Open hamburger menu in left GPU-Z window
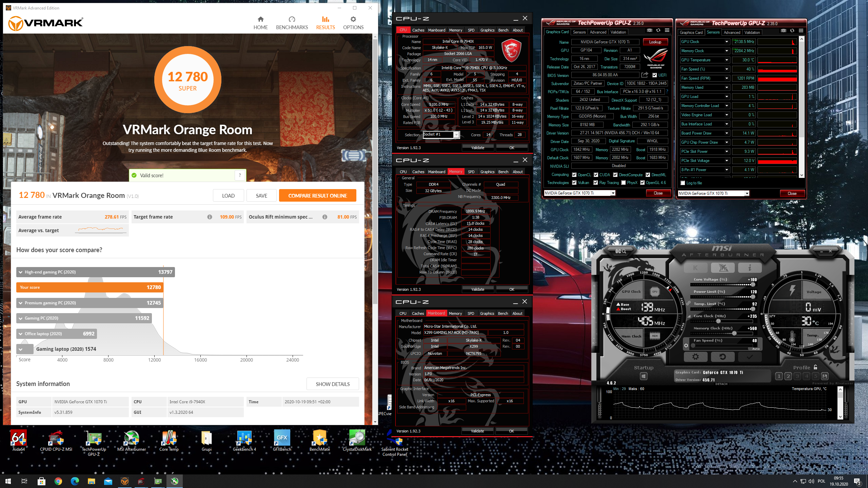This screenshot has width=868, height=488. pyautogui.click(x=667, y=30)
